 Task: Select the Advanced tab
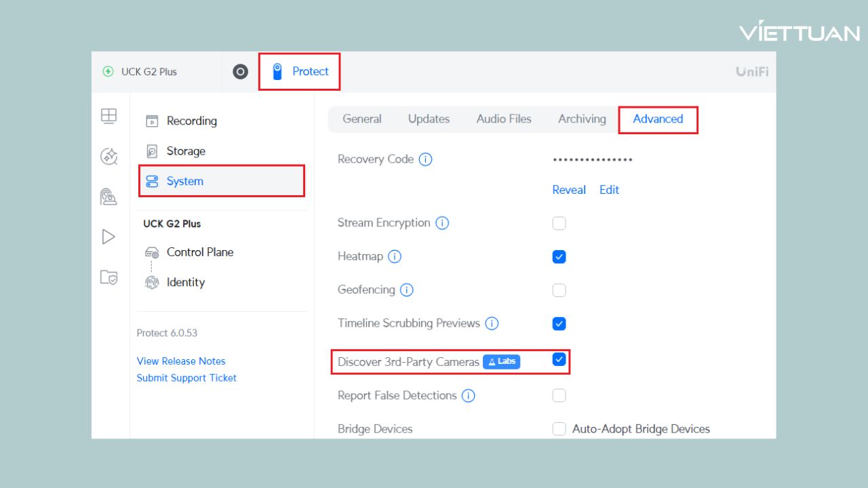click(x=658, y=119)
